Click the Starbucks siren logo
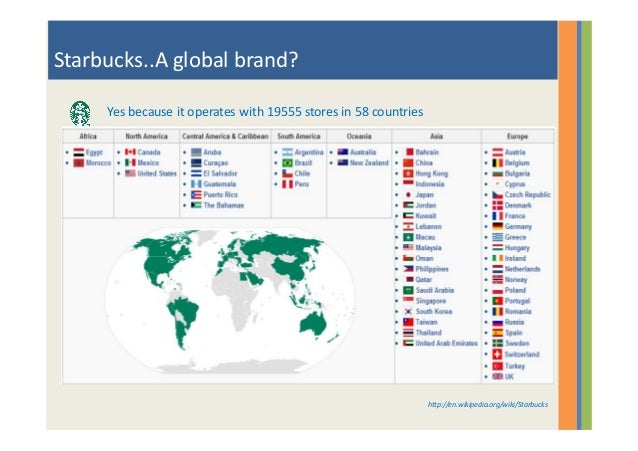Viewport: 638px width, 451px height. coord(80,113)
